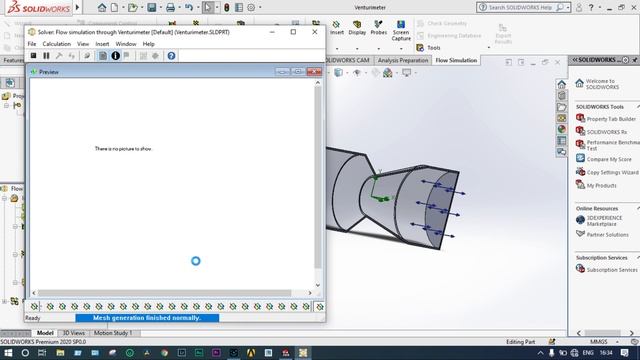Open Solver help via blue question icon
Screen dimensions: 640x360
pos(171,56)
